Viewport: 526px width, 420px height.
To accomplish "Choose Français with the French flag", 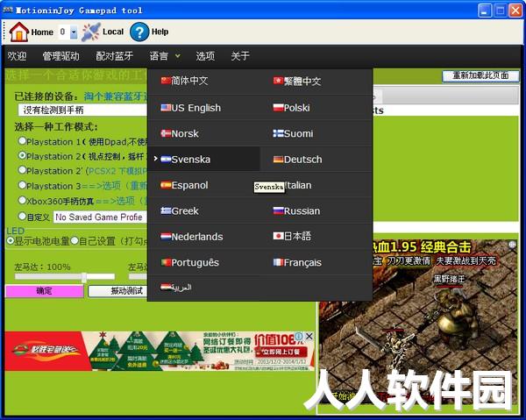I will pyautogui.click(x=316, y=262).
